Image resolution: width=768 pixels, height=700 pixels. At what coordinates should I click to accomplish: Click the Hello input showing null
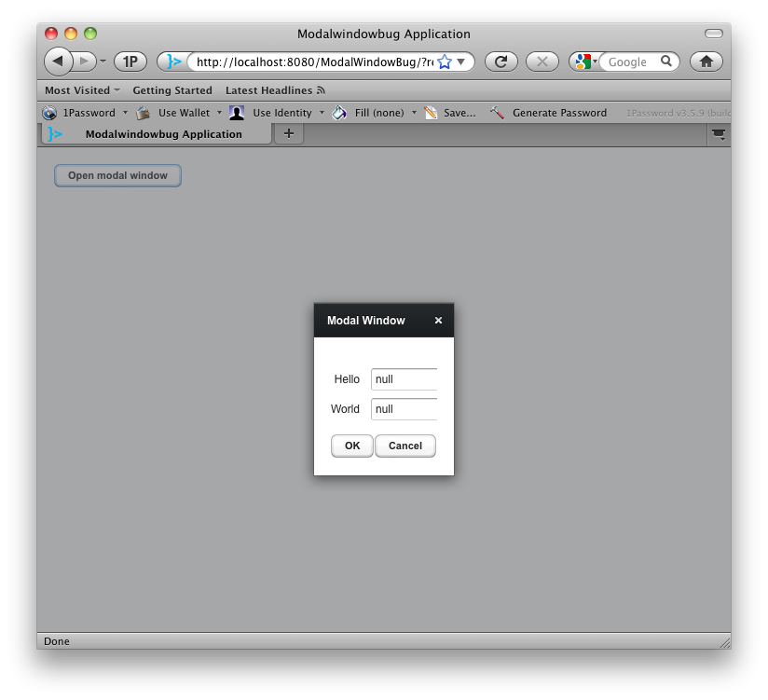[x=404, y=379]
